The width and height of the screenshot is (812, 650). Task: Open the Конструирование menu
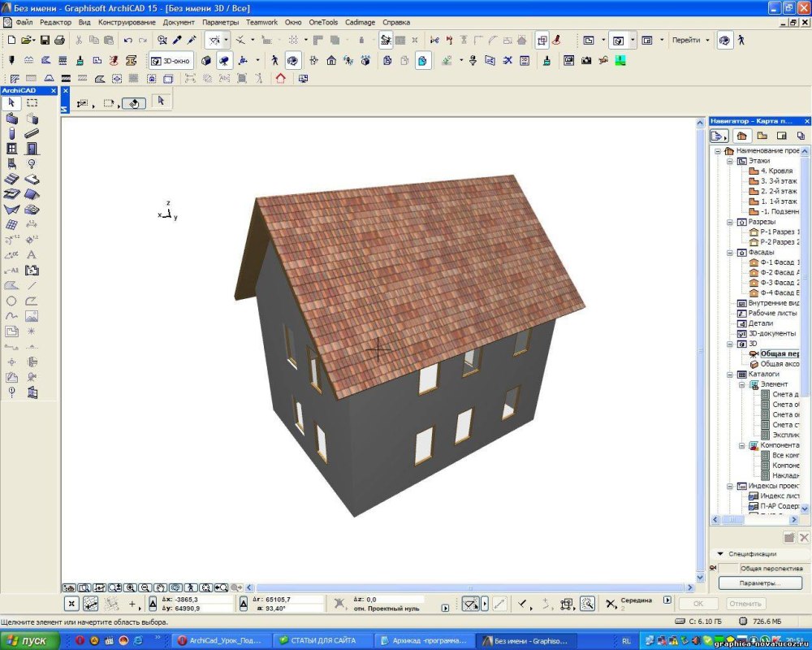tap(126, 22)
